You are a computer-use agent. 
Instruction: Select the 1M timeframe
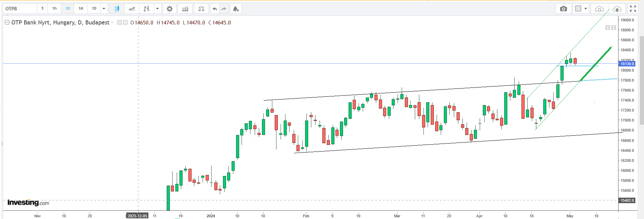coord(81,9)
